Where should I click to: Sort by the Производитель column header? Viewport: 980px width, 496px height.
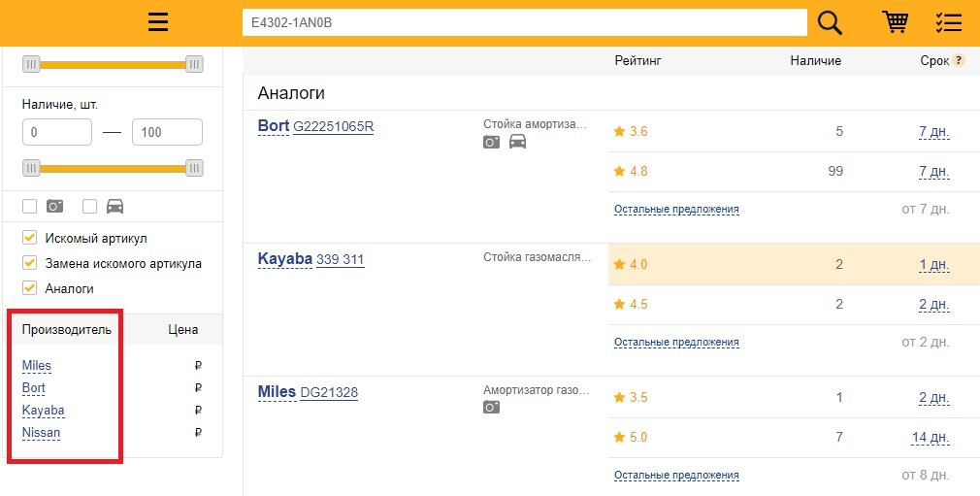[x=66, y=330]
